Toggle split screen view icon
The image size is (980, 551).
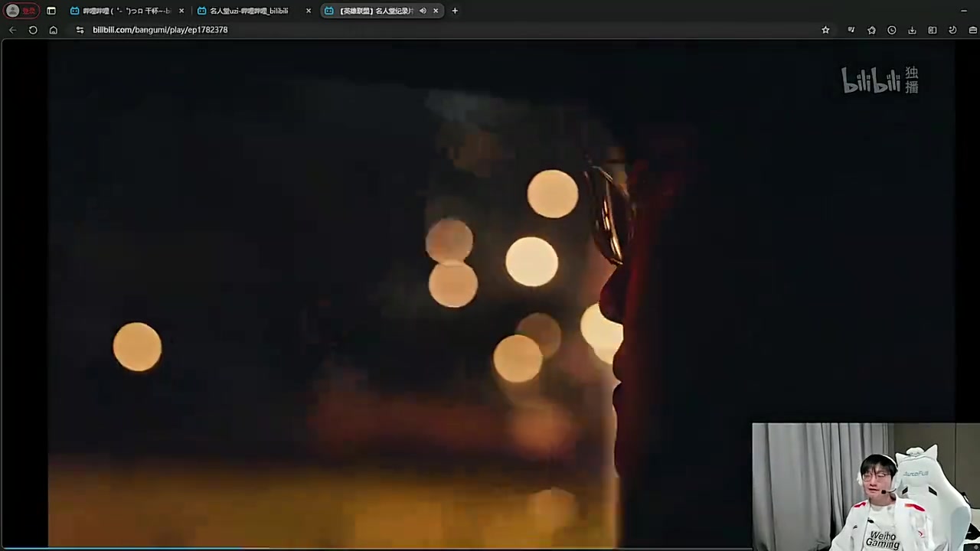tap(932, 30)
